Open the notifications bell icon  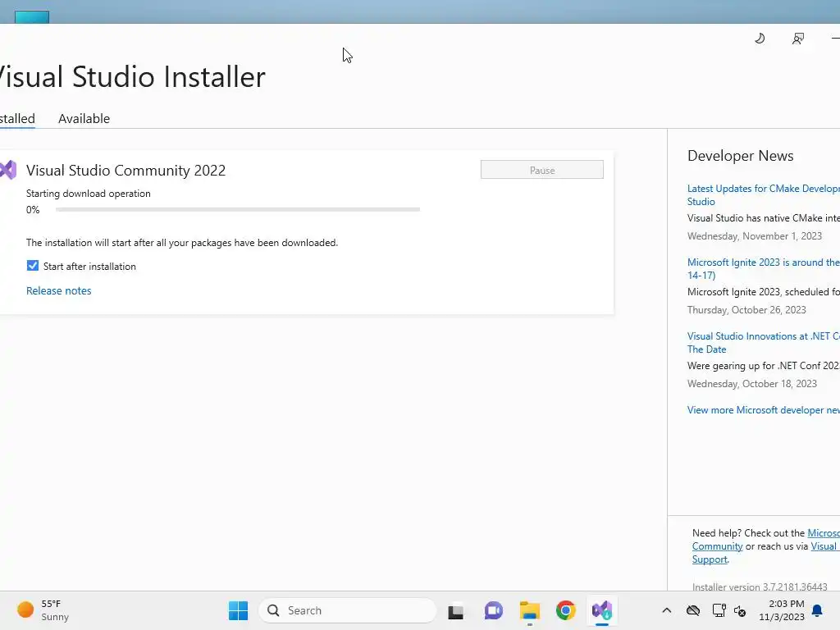coord(817,610)
